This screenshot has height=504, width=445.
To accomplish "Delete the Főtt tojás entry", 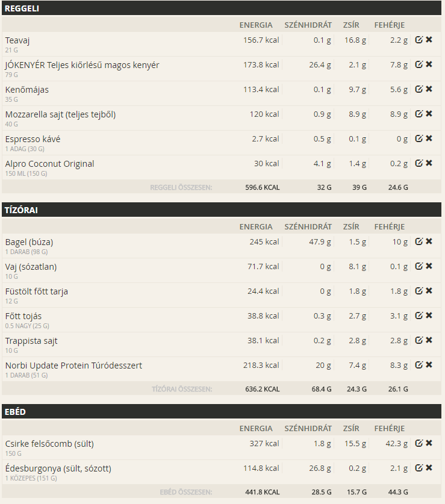I will click(429, 316).
